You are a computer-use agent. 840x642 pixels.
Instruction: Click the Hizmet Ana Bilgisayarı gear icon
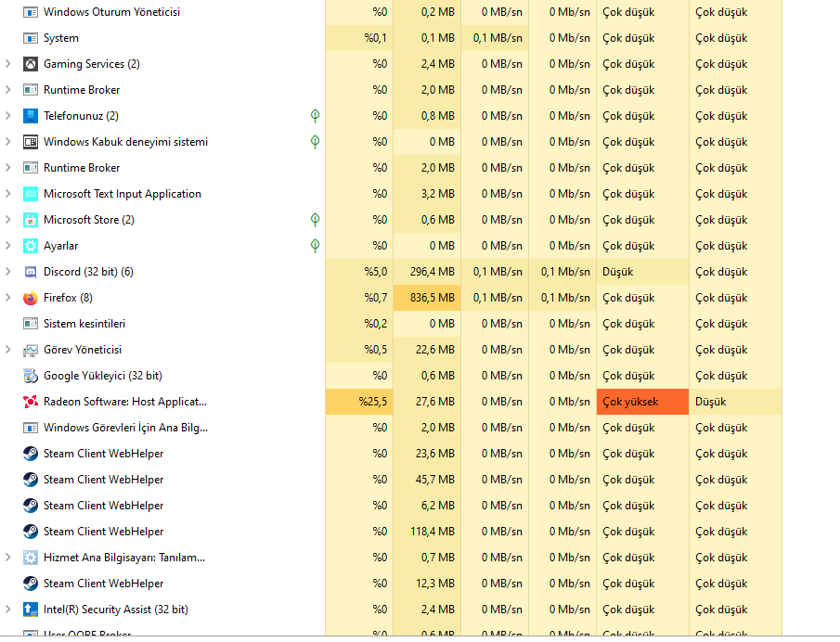(31, 558)
